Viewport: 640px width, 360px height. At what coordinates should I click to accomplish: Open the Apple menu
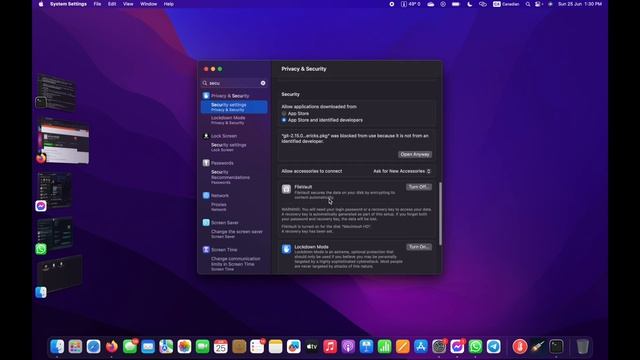(x=41, y=4)
